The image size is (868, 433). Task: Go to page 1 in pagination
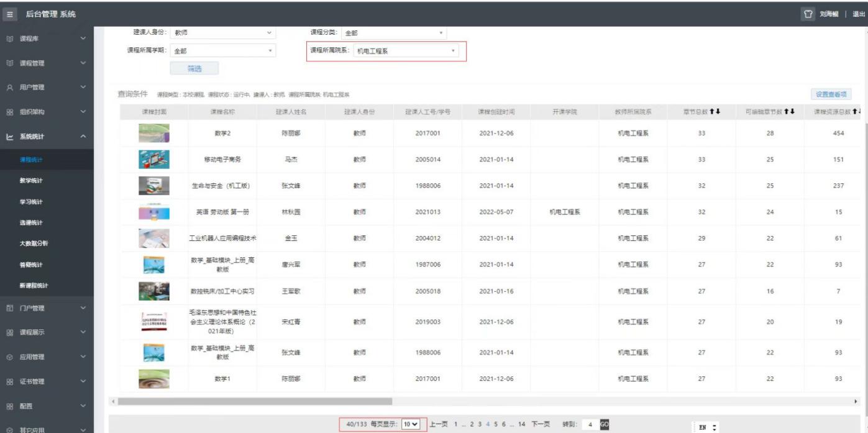click(x=455, y=424)
